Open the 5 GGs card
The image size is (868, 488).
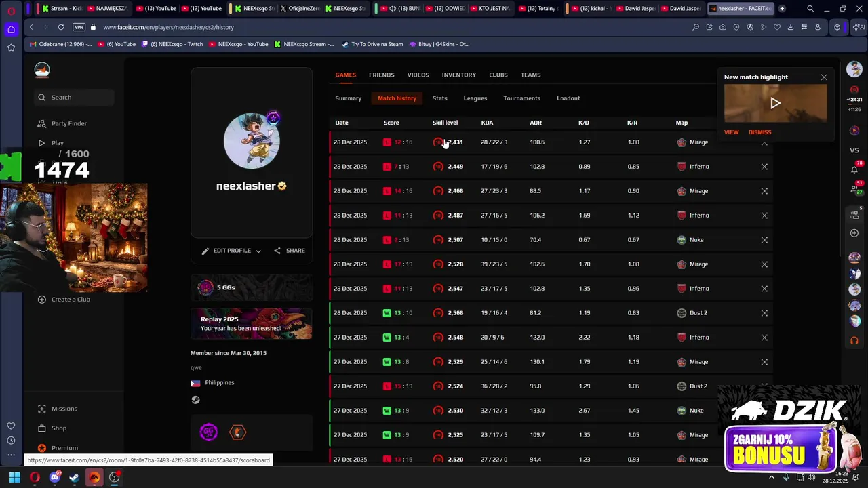(252, 287)
